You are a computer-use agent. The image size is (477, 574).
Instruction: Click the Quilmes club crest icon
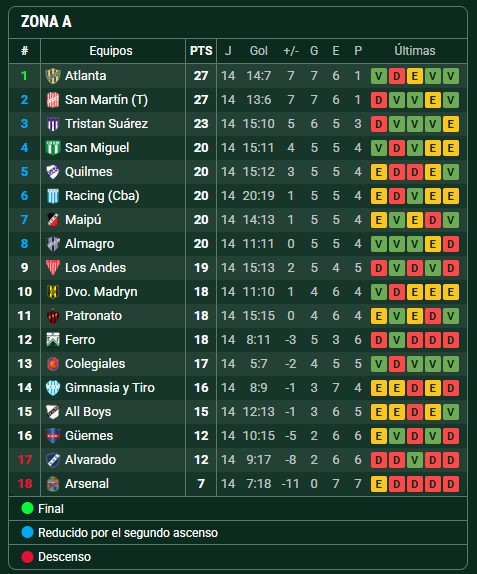point(53,172)
